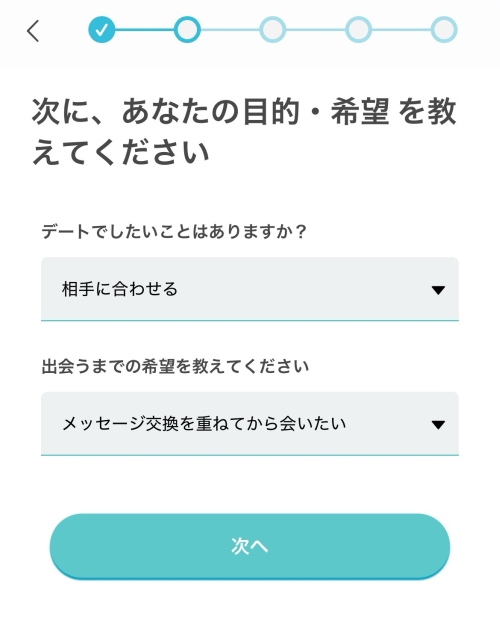Click the heading 次に、あなたの目的・希望を教えてください
Screen dimensions: 500x623
coord(244,132)
